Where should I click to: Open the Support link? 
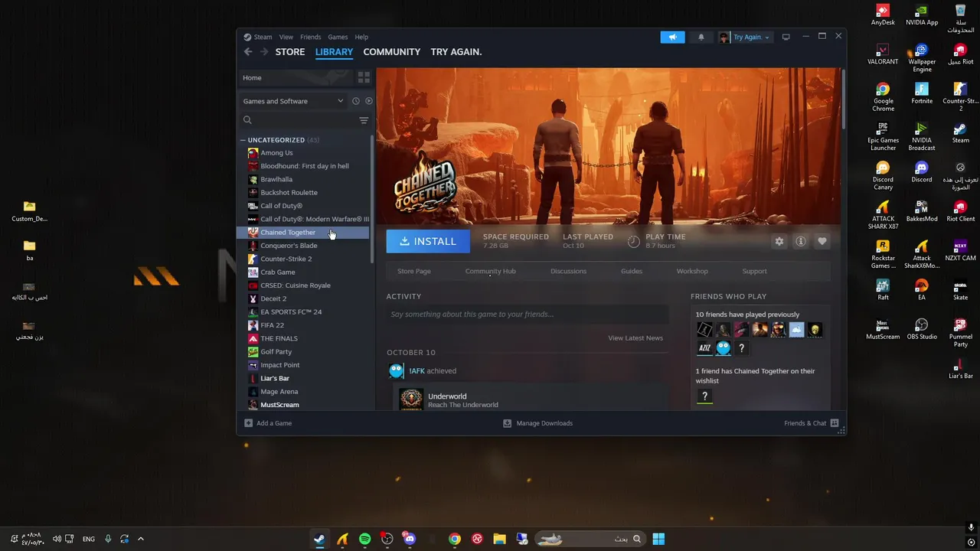click(754, 271)
